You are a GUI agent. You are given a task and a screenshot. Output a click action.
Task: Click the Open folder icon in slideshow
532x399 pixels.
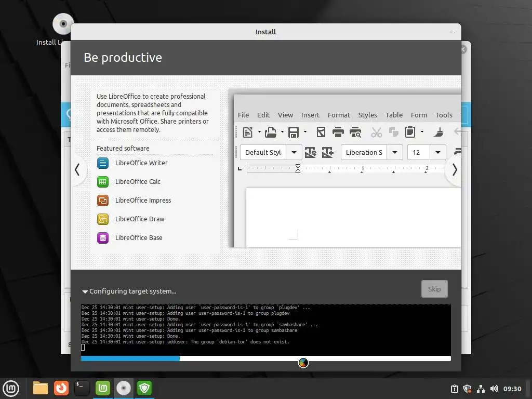click(x=270, y=132)
